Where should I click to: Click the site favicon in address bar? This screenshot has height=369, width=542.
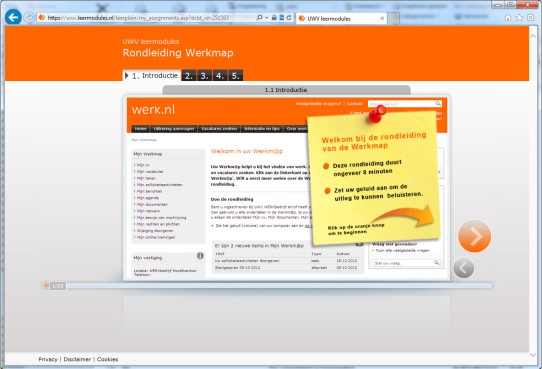tap(42, 17)
